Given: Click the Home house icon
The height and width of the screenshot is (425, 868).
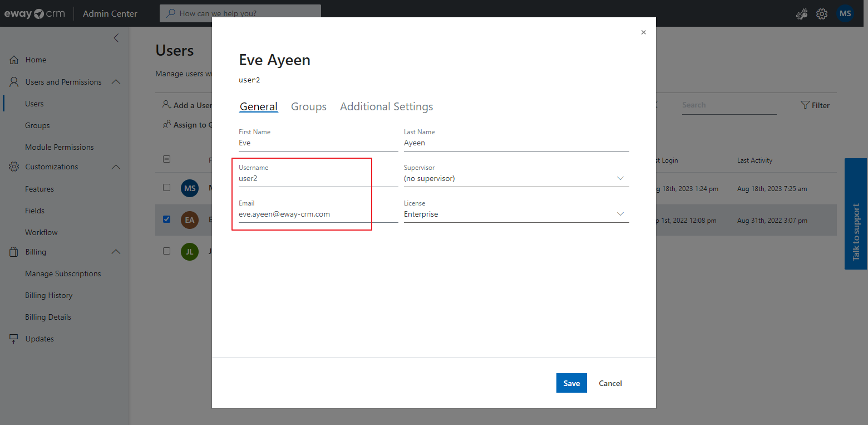Looking at the screenshot, I should (x=14, y=60).
